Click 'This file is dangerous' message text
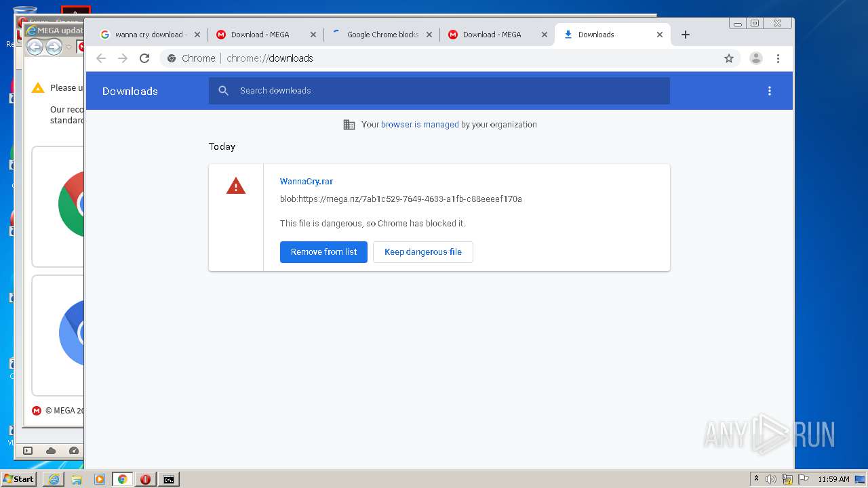 pos(372,224)
